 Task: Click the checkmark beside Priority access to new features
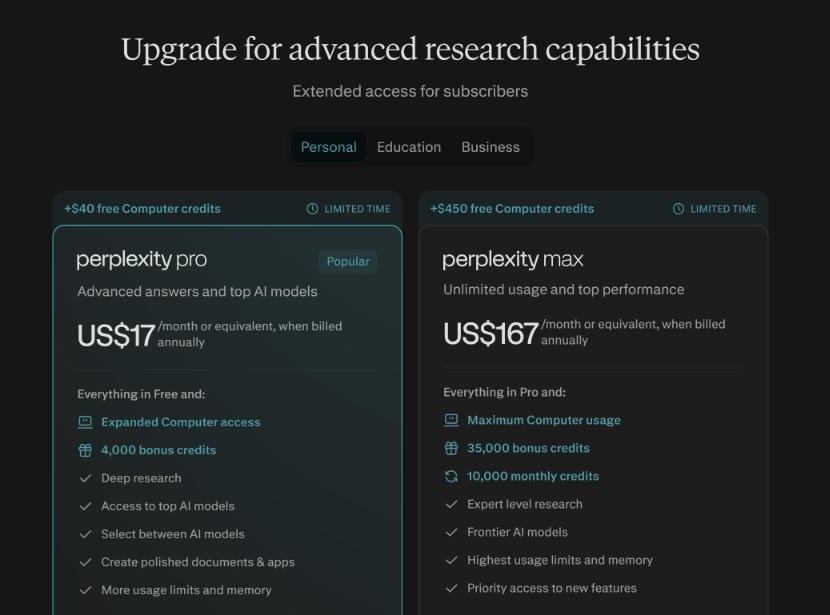[x=451, y=588]
